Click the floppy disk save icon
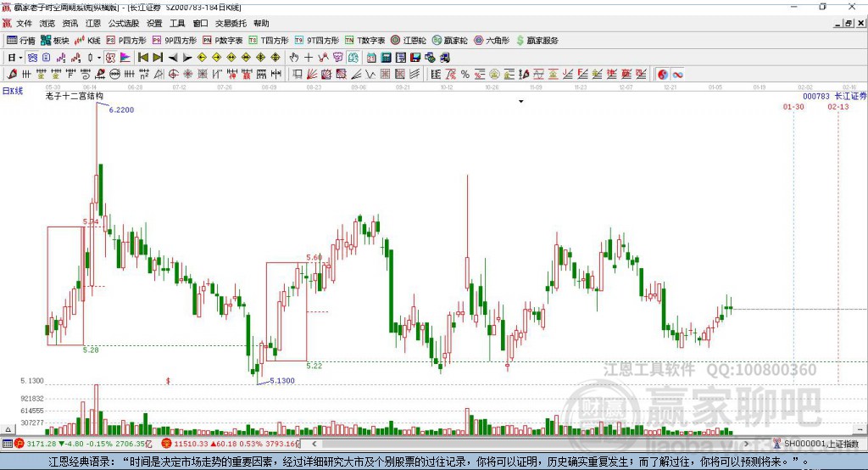 415,58
